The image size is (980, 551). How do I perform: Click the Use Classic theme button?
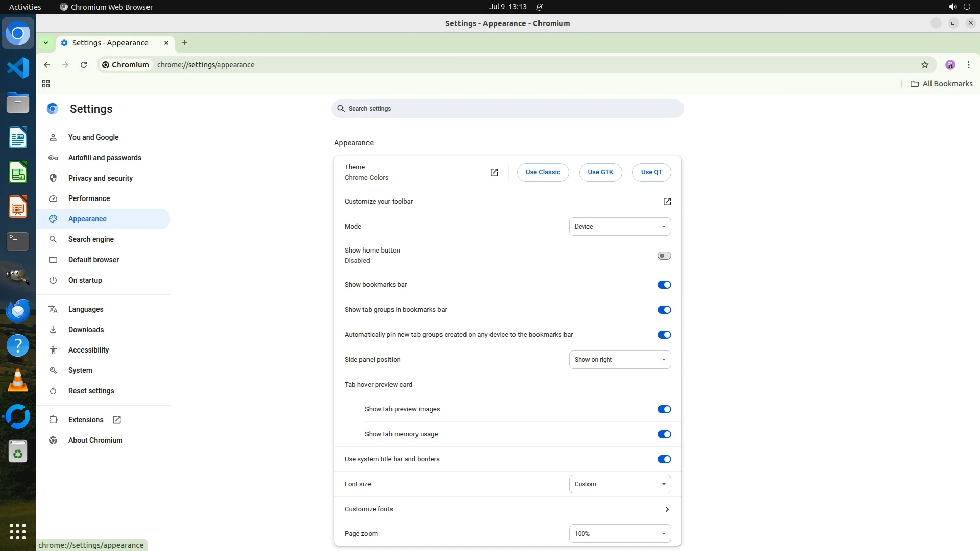point(543,172)
